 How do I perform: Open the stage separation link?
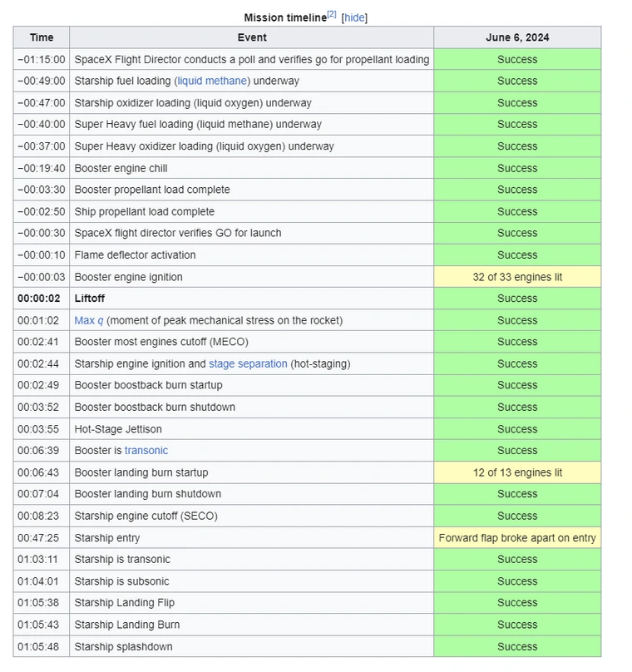coord(248,363)
